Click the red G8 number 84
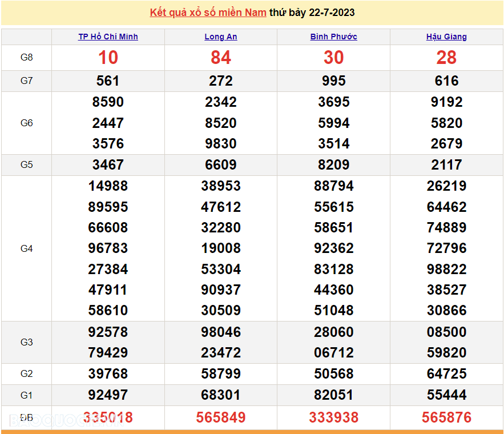Viewport: 504px width, 434px height. pyautogui.click(x=221, y=58)
